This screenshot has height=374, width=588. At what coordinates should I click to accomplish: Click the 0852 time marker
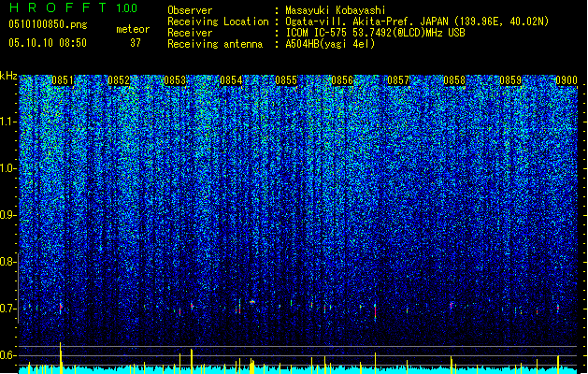(x=119, y=80)
